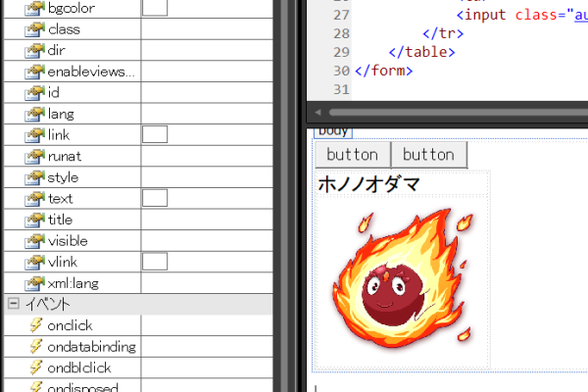Click the runat property icon
The height and width of the screenshot is (392, 588).
click(34, 157)
